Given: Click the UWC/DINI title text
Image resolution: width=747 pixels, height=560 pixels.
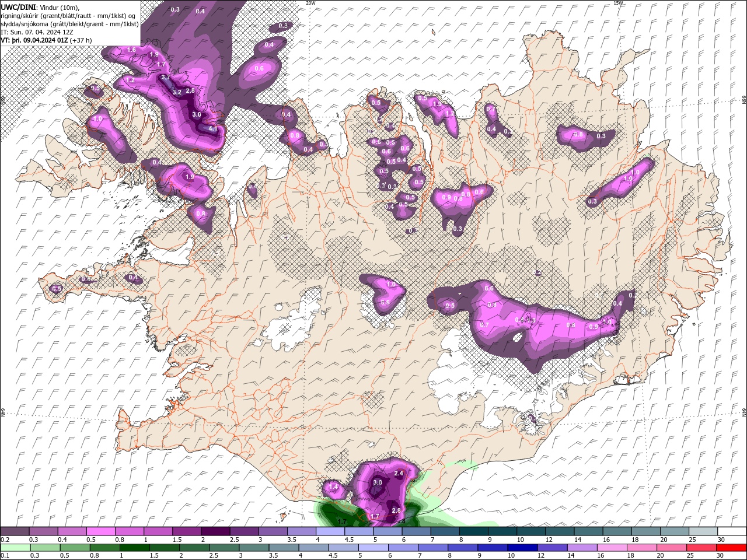Looking at the screenshot, I should 19,6.
